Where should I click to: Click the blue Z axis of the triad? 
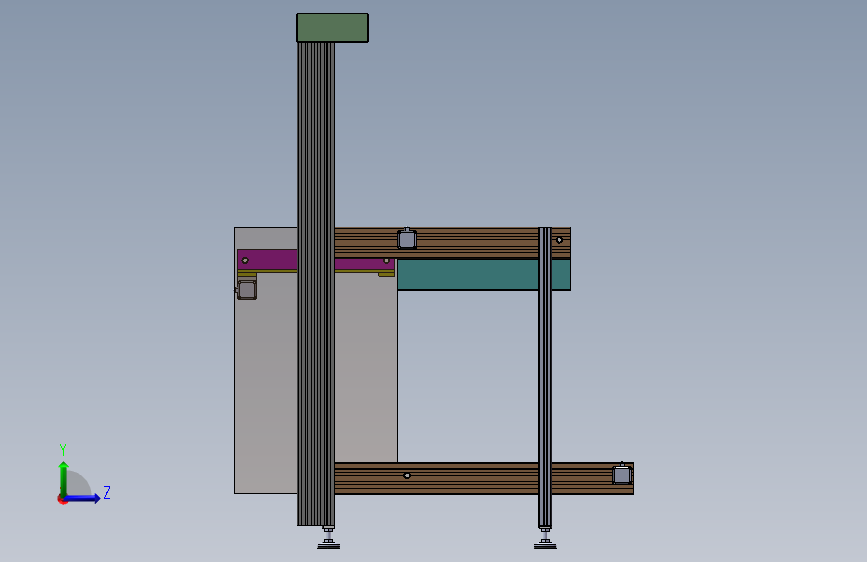[83, 498]
